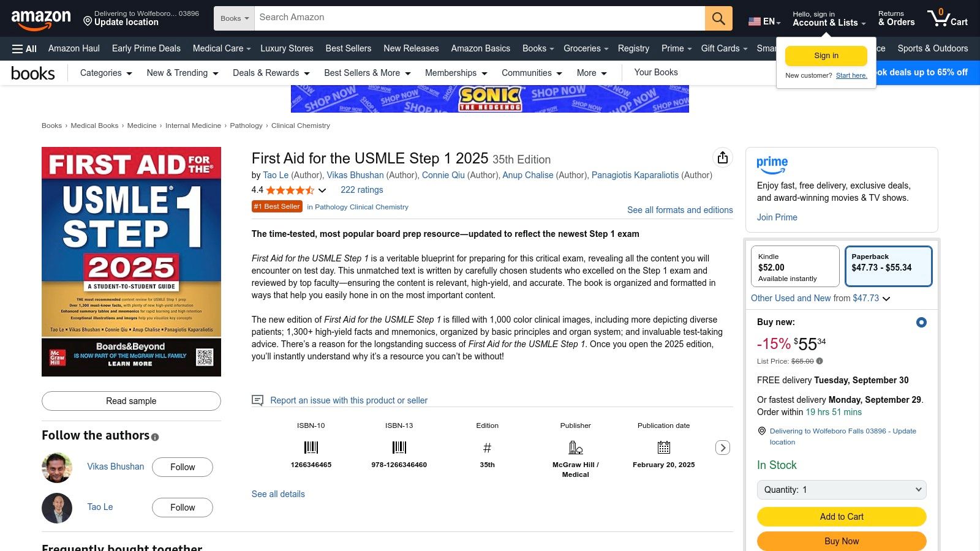Open the New & Trending dropdown
The image size is (980, 551).
[183, 73]
